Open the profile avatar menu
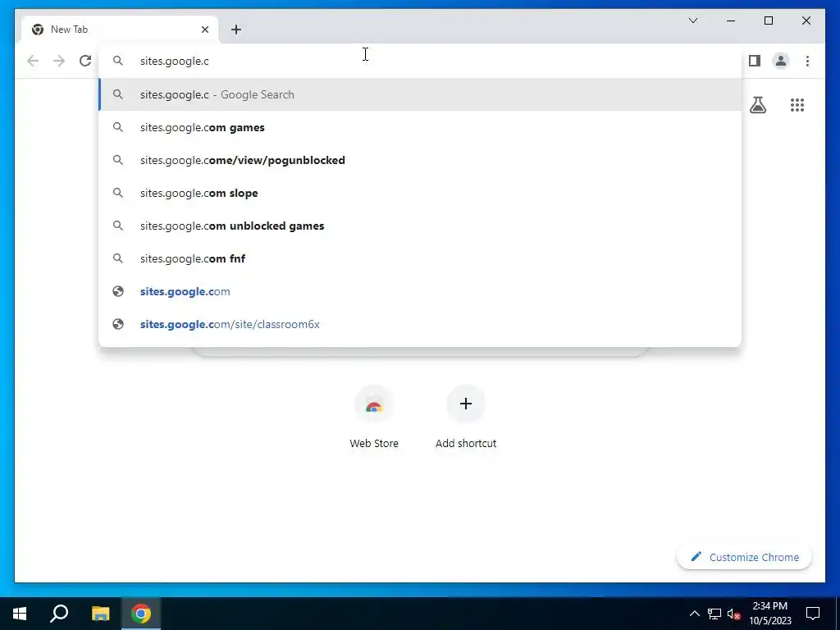 click(x=781, y=61)
